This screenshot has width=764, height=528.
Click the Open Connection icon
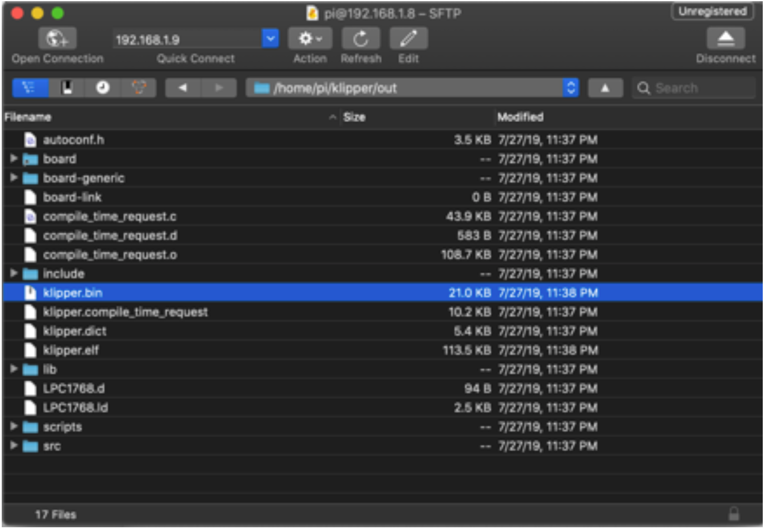click(57, 39)
